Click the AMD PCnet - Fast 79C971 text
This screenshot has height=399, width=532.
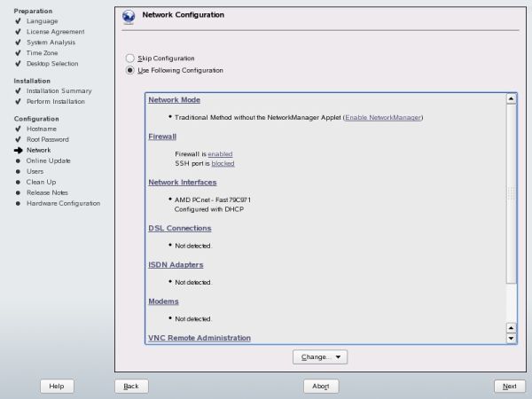point(213,199)
